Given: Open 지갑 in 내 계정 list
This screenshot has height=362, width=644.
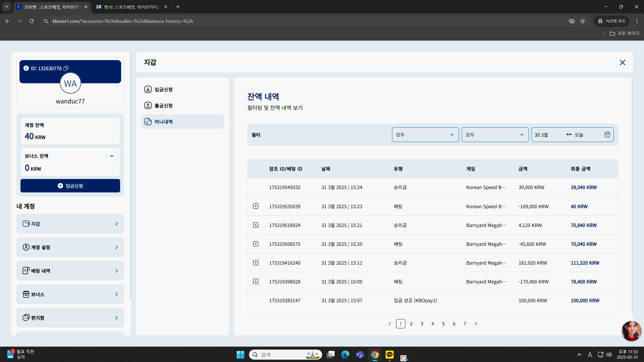Looking at the screenshot, I should pos(70,224).
